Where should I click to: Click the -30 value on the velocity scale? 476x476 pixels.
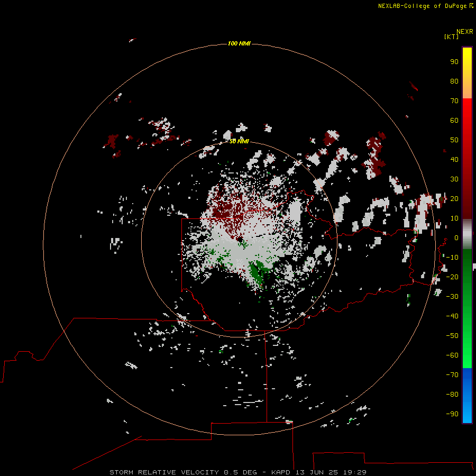pyautogui.click(x=452, y=297)
